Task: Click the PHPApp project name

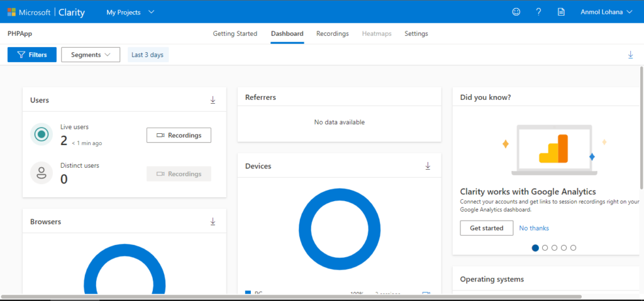Action: click(19, 34)
